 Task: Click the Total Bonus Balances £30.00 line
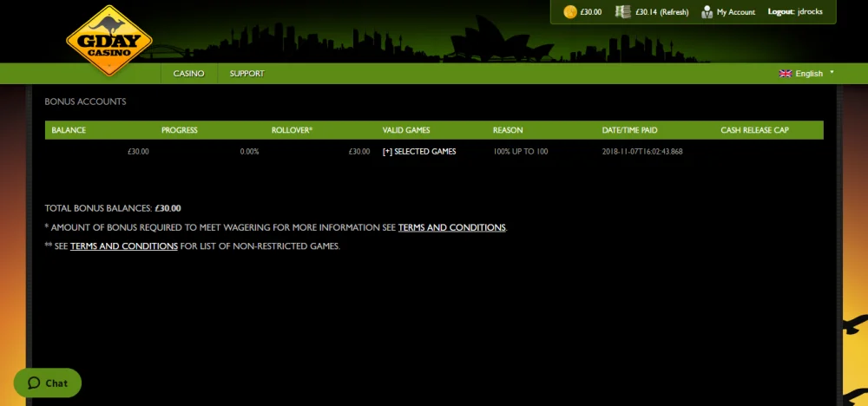click(x=112, y=208)
